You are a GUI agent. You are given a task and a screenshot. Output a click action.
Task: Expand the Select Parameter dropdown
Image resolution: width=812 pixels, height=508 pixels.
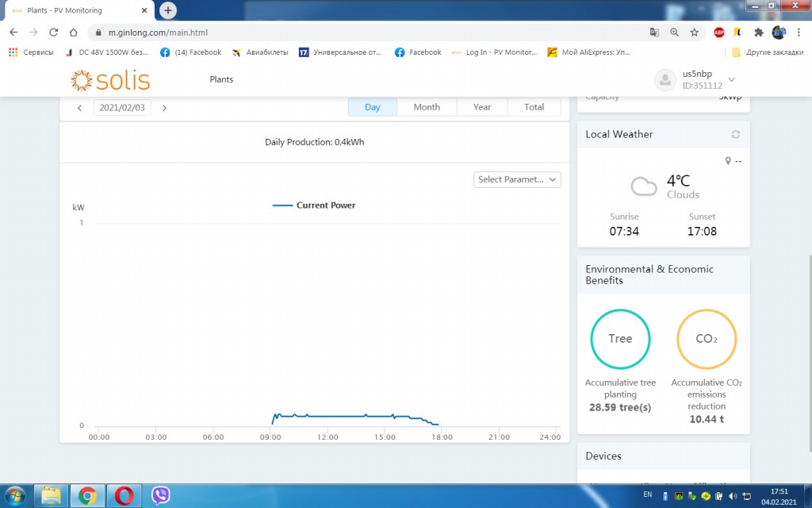point(517,179)
